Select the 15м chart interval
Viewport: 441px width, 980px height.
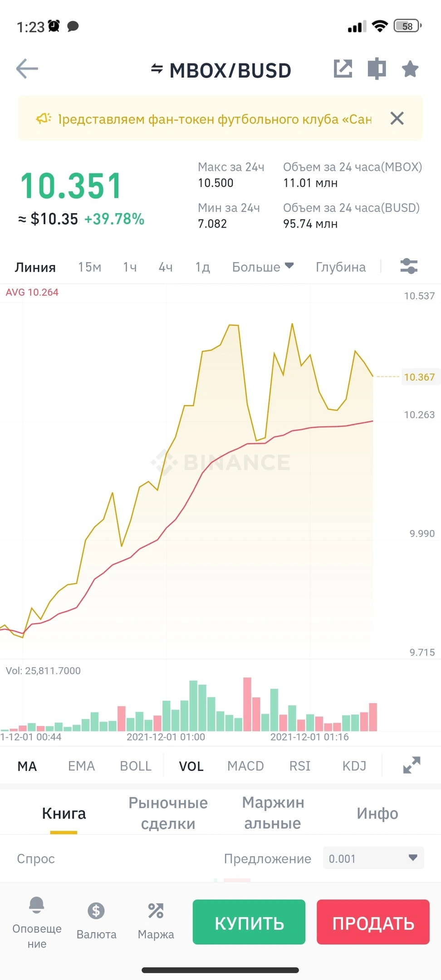89,267
